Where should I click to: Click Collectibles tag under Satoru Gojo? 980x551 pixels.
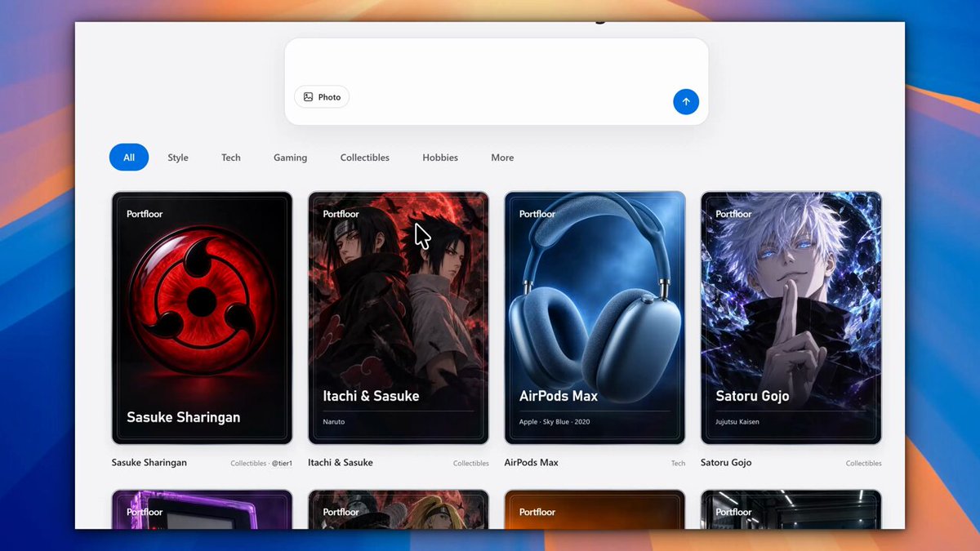pos(864,464)
